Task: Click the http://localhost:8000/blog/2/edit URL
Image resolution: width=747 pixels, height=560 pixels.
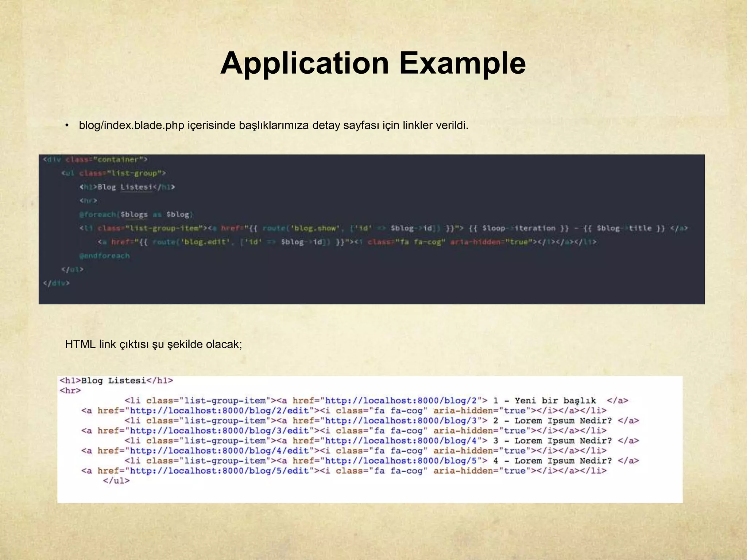Action: click(x=220, y=411)
